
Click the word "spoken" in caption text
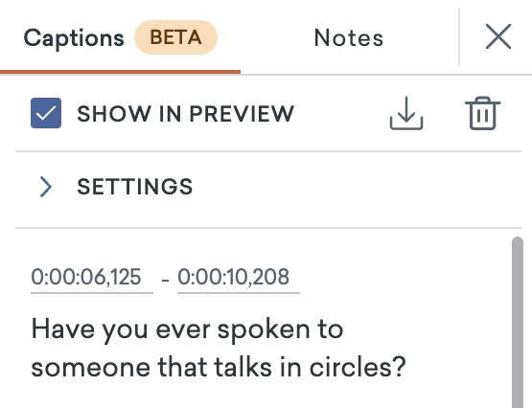(264, 330)
